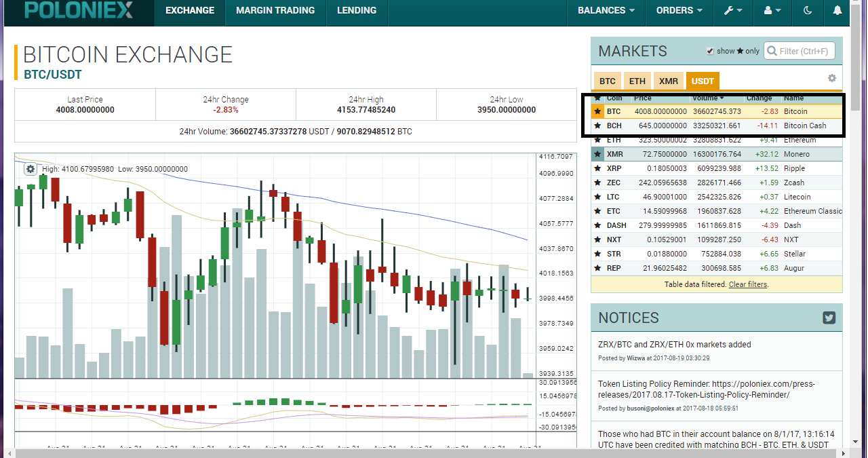Select the USDT markets tab
The height and width of the screenshot is (458, 868).
coord(703,81)
